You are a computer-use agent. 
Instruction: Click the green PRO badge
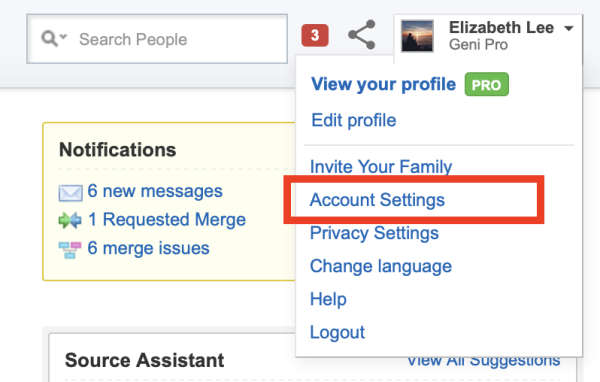[x=486, y=85]
